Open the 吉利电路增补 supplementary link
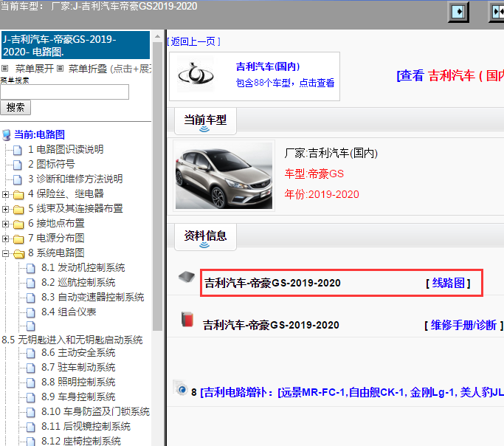This screenshot has width=504, height=446. (x=352, y=392)
